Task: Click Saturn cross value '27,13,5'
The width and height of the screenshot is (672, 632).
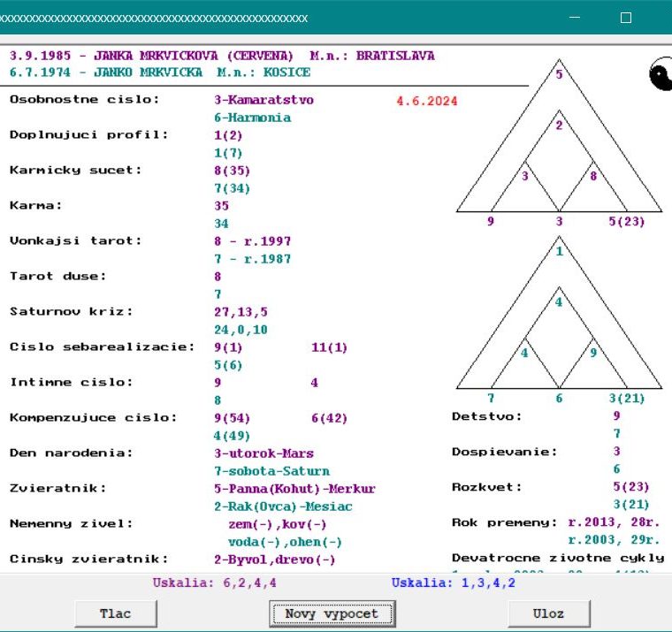Action: click(241, 312)
